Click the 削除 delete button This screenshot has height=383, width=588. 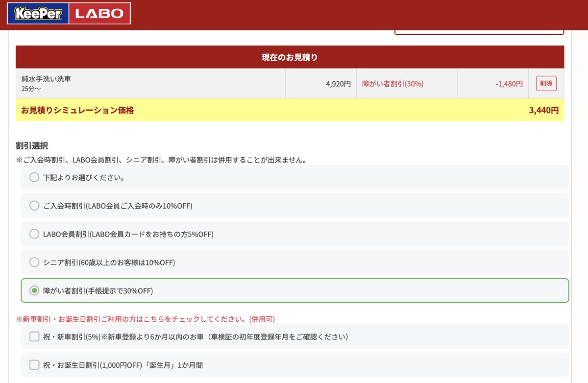(546, 83)
